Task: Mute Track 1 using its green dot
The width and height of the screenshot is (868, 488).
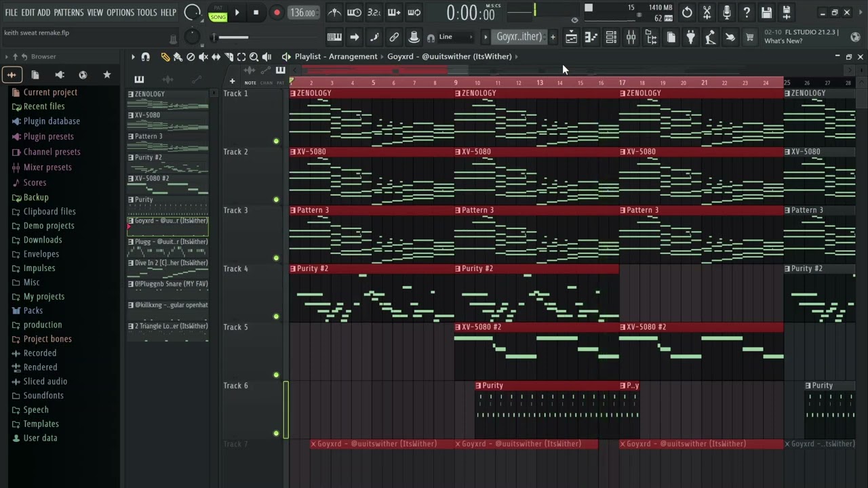Action: [276, 141]
